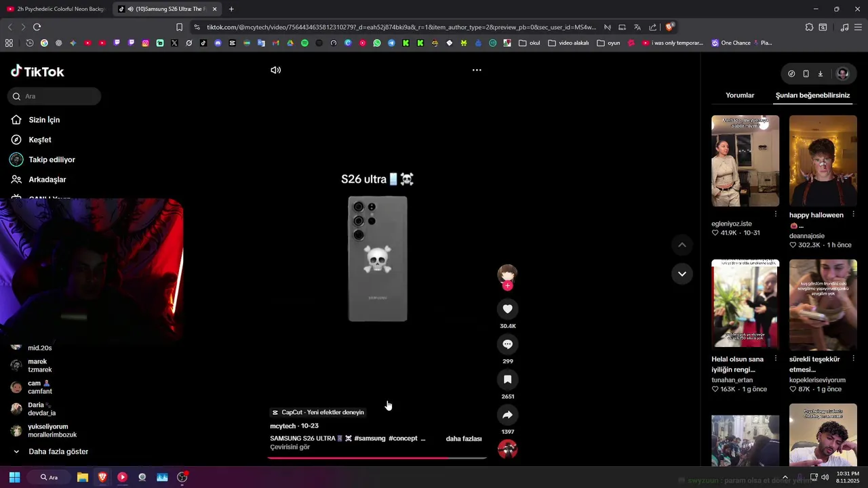868x488 pixels.
Task: Reload the page in browser toolbar
Action: pos(37,27)
